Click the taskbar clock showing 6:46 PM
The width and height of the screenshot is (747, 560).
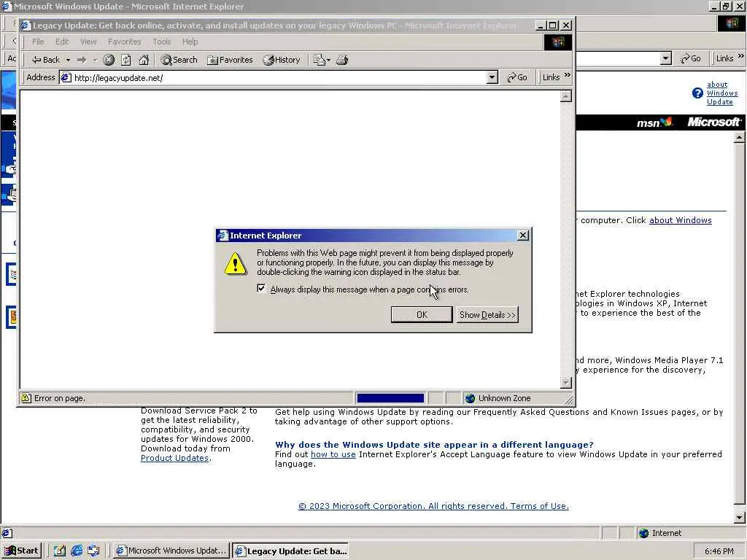click(719, 551)
